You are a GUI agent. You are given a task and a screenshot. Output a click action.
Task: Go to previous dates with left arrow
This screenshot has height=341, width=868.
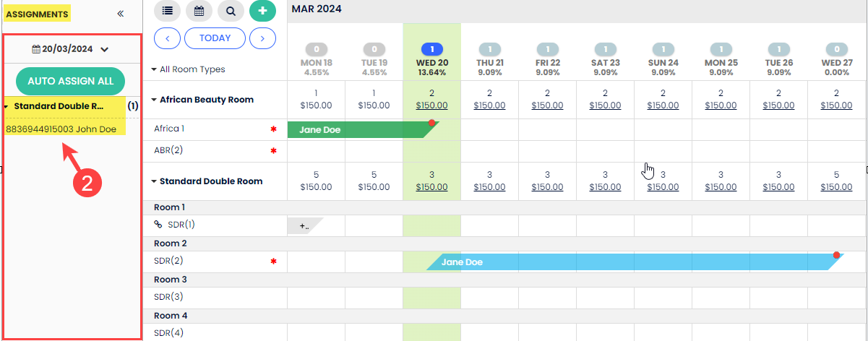click(x=168, y=38)
